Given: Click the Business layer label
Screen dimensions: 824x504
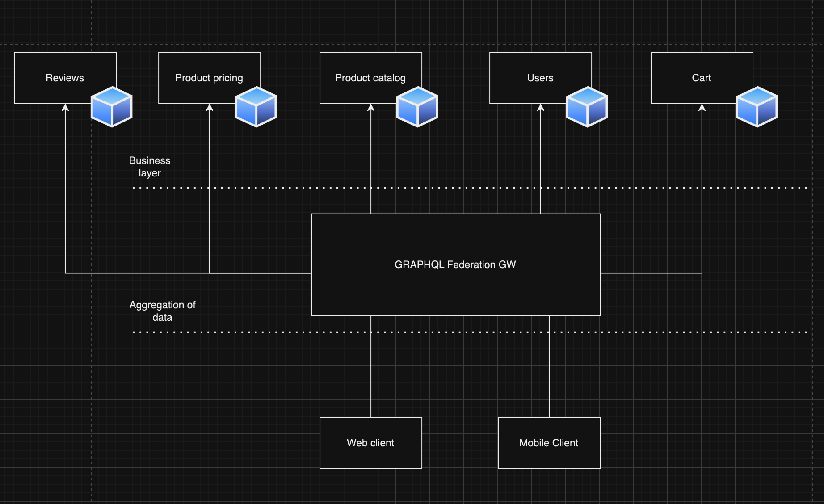Looking at the screenshot, I should tap(150, 167).
